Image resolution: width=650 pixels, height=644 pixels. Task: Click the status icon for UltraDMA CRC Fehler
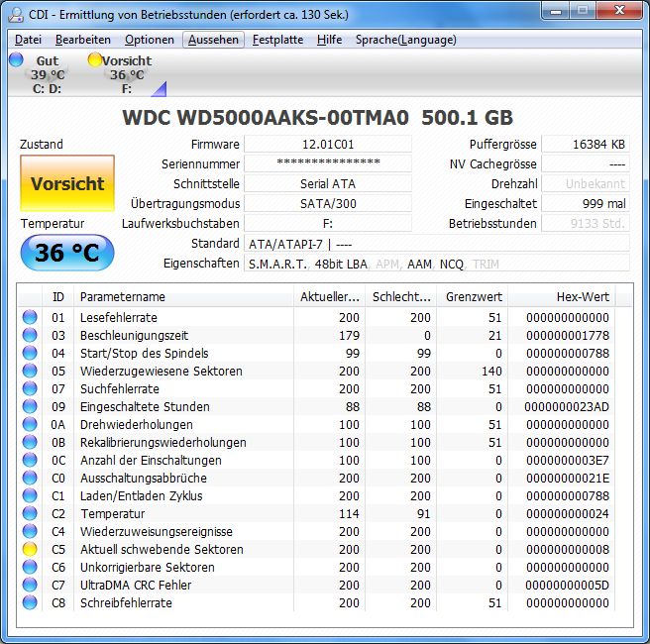tap(30, 585)
